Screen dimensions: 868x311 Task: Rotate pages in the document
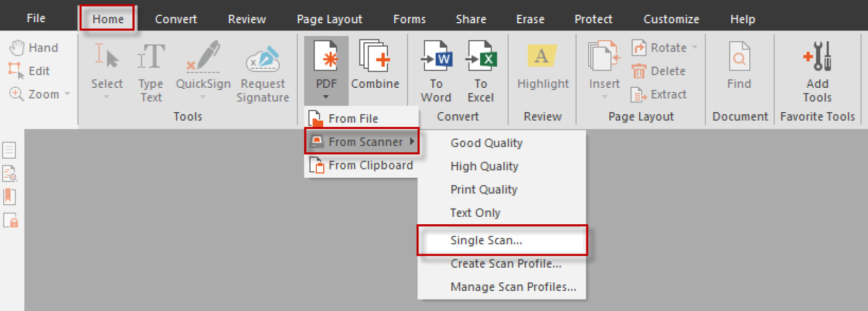pos(659,48)
